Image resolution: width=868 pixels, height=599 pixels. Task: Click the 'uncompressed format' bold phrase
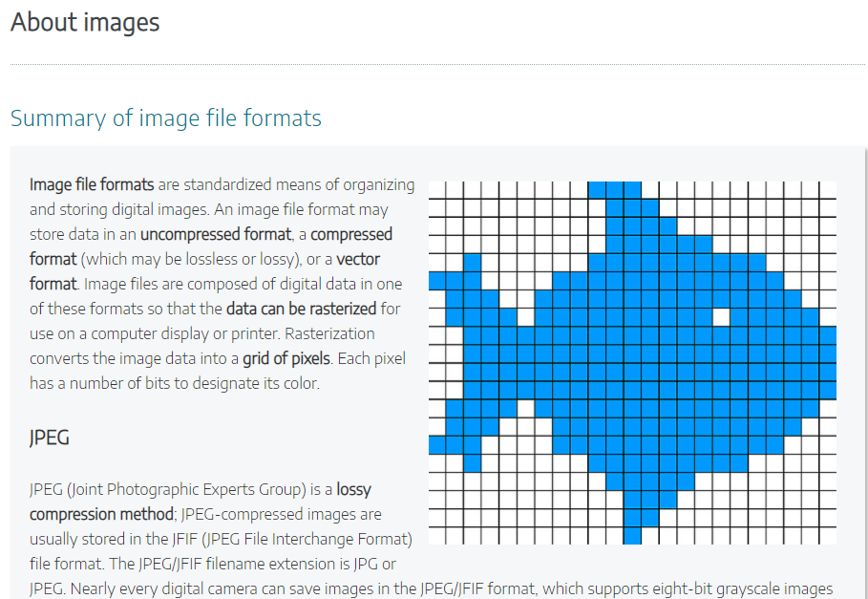coord(216,234)
